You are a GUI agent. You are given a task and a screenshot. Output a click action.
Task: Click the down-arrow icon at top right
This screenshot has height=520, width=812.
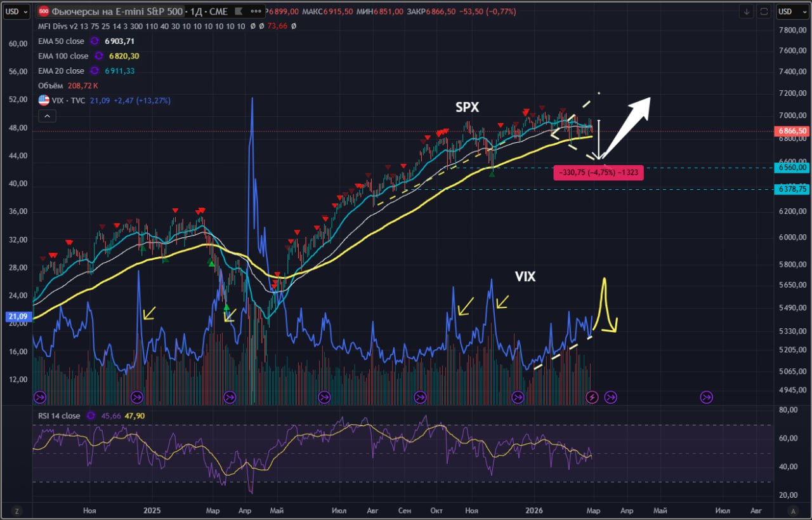tap(747, 11)
